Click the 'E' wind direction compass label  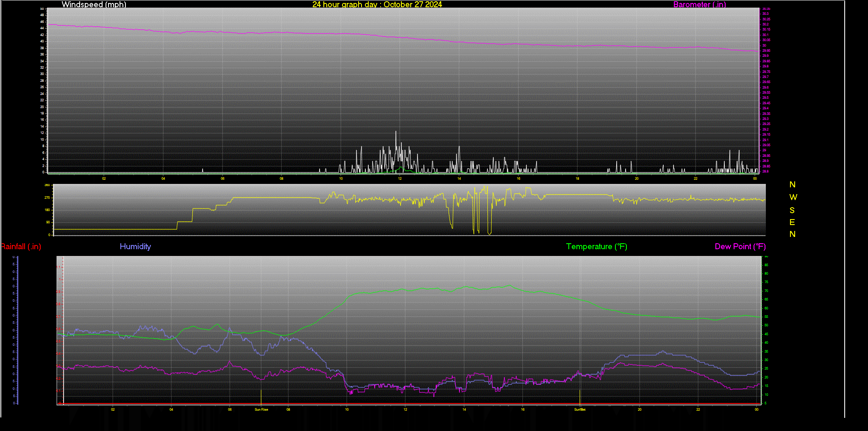pyautogui.click(x=792, y=222)
